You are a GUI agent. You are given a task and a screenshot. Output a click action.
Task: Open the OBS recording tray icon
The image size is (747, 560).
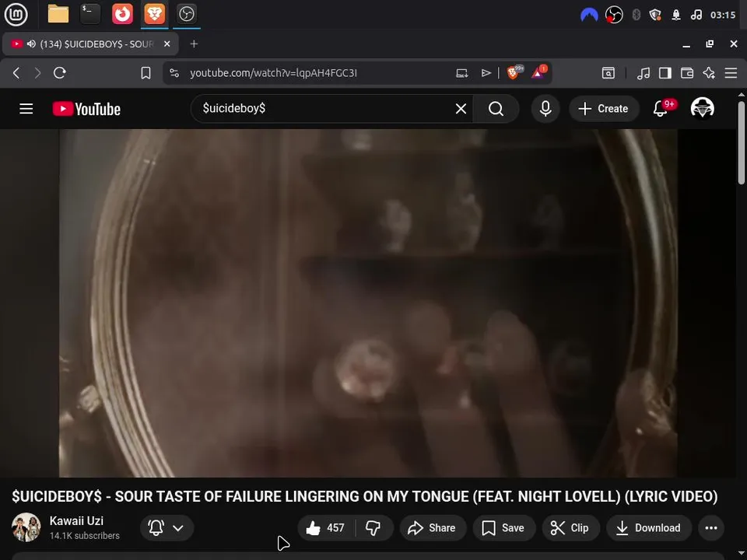click(614, 16)
